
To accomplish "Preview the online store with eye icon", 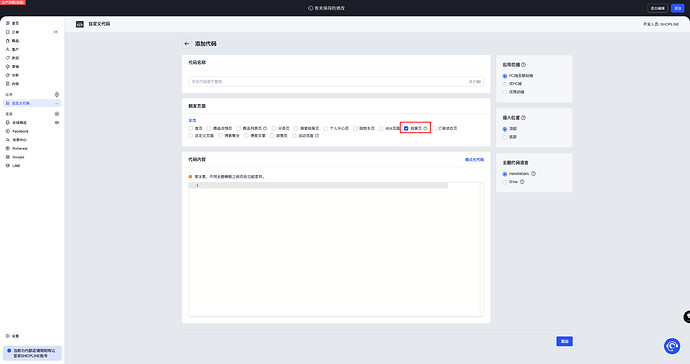I will (x=57, y=123).
